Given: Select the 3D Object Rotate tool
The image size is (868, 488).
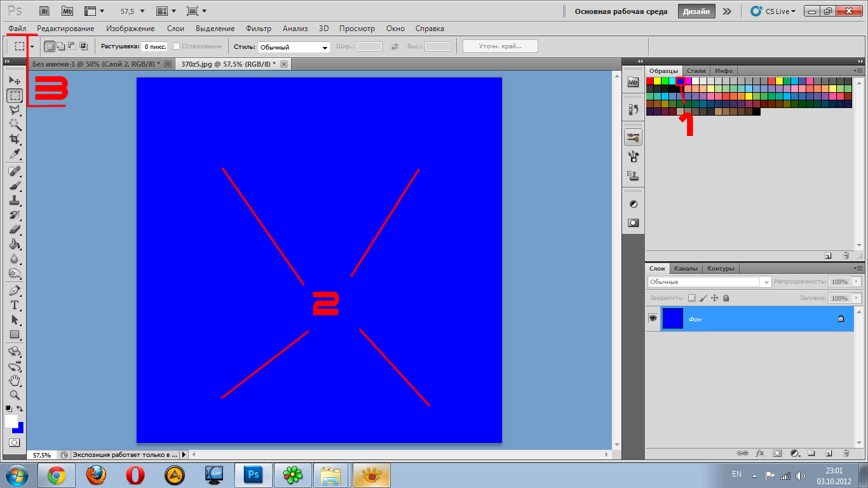Looking at the screenshot, I should coord(15,352).
